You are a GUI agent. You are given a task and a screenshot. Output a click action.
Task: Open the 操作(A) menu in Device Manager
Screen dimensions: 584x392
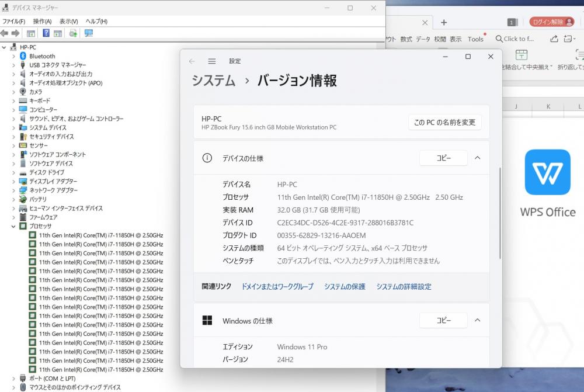click(x=42, y=21)
